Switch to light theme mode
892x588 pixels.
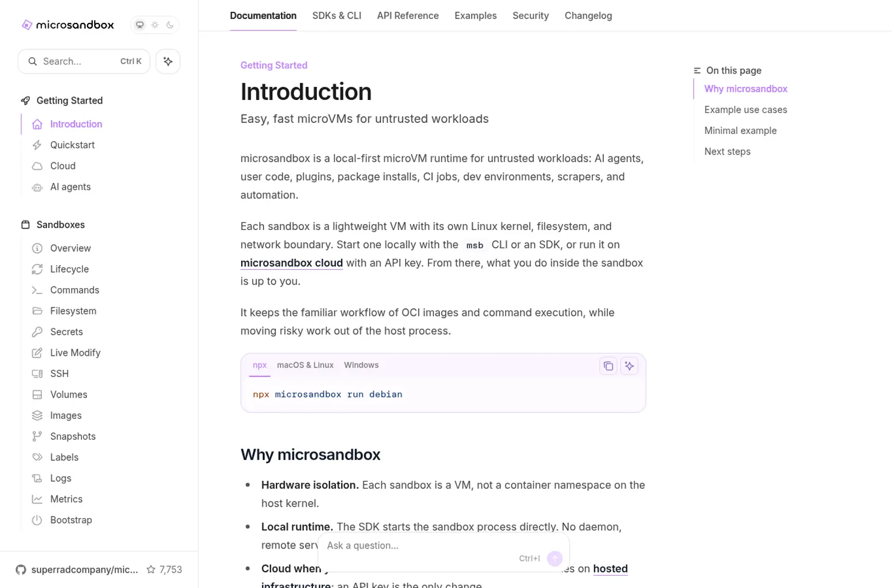click(155, 25)
